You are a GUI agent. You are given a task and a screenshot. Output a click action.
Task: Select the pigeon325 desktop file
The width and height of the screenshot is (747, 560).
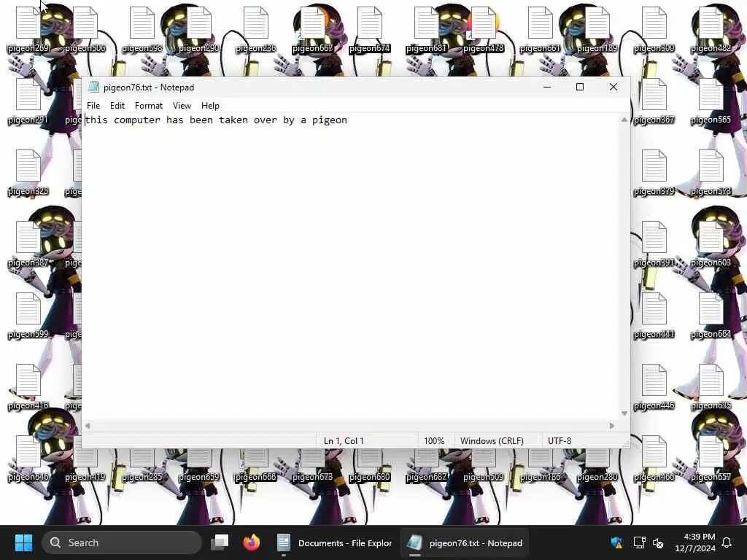click(x=28, y=172)
